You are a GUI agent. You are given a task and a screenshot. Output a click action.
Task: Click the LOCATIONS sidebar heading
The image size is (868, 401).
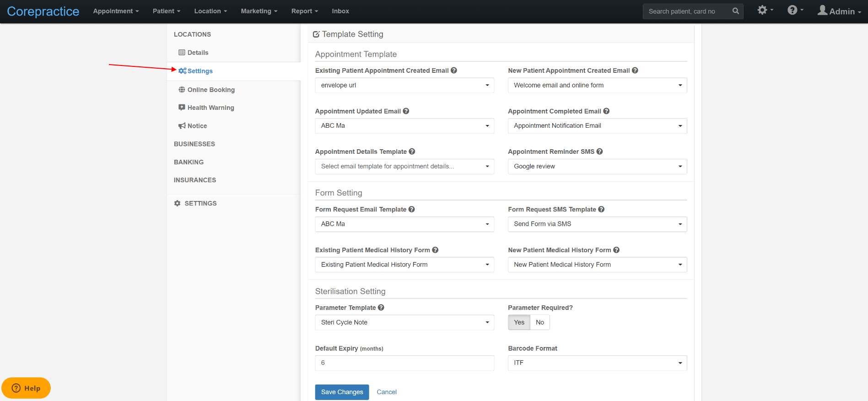click(x=192, y=34)
